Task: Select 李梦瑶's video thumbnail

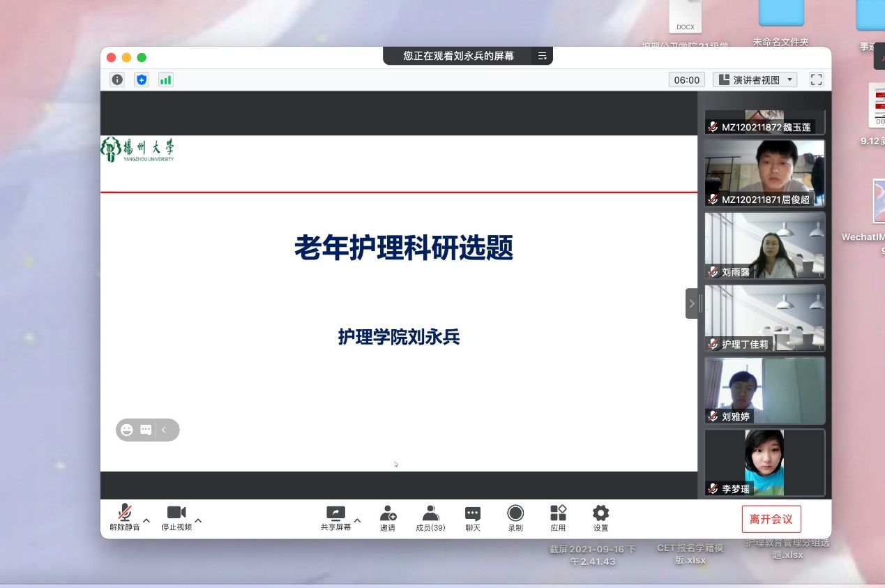Action: point(764,462)
